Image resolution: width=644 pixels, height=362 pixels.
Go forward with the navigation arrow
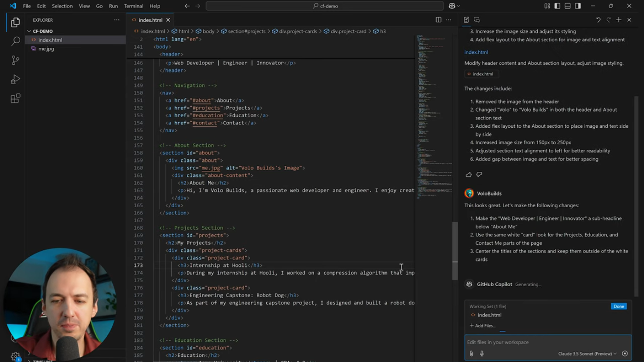click(198, 6)
